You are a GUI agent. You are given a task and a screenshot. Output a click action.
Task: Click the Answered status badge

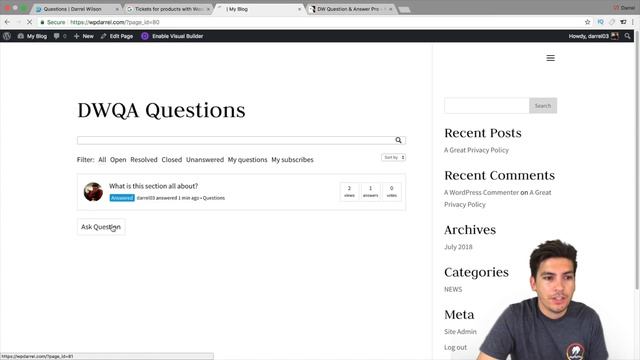point(122,198)
